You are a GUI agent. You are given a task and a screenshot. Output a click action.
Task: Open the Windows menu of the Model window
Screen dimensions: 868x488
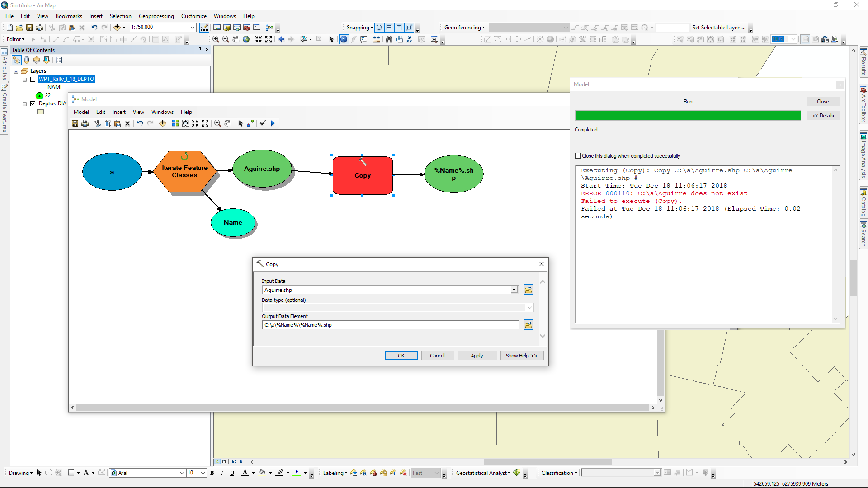[x=162, y=112]
